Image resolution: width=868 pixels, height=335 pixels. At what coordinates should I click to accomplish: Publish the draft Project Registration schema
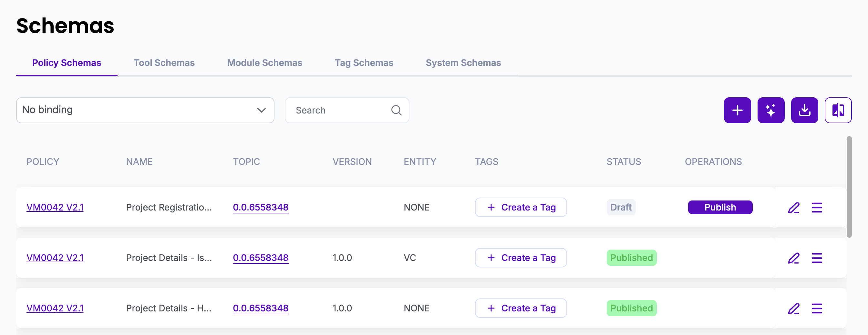[720, 208]
